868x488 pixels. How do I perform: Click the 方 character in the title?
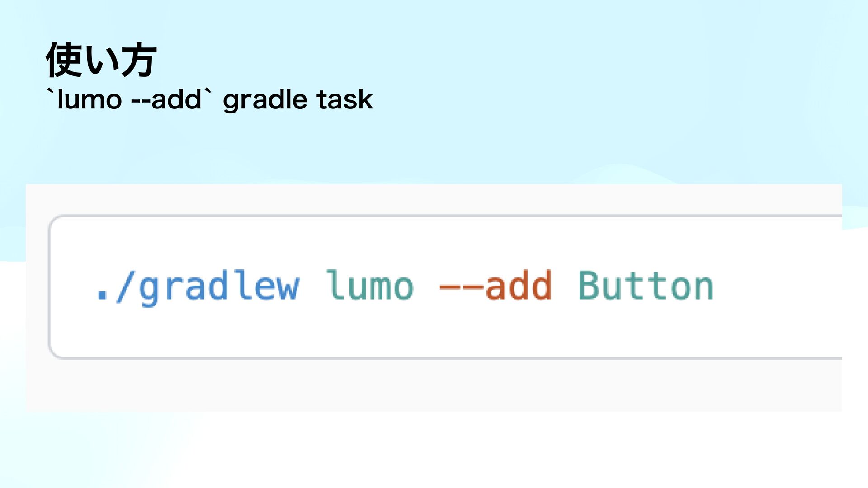pos(139,60)
